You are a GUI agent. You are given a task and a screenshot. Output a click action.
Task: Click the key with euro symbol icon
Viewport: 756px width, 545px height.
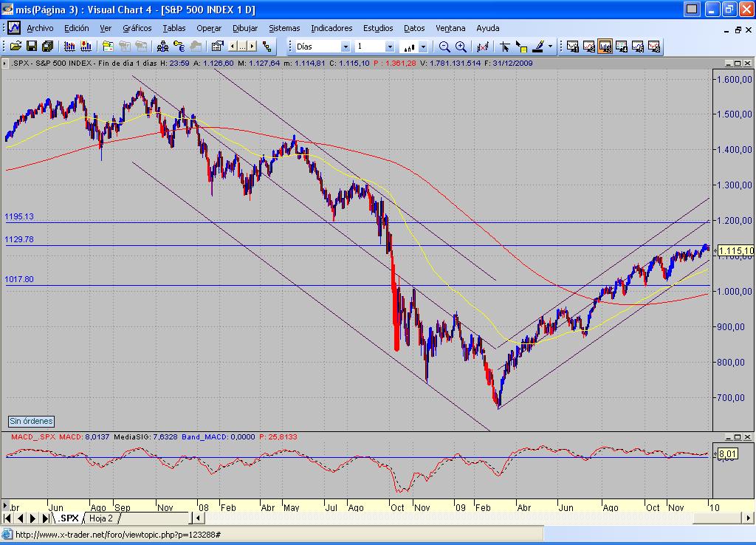tap(179, 47)
